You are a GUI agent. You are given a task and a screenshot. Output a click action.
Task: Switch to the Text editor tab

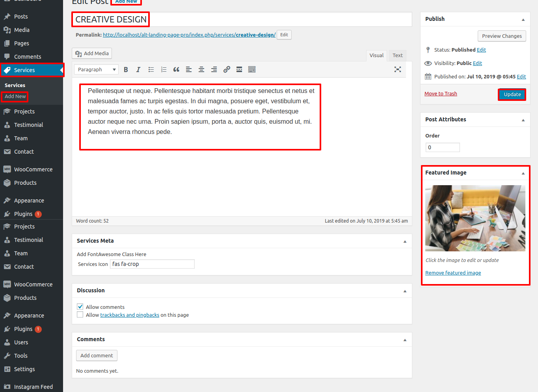pyautogui.click(x=397, y=56)
